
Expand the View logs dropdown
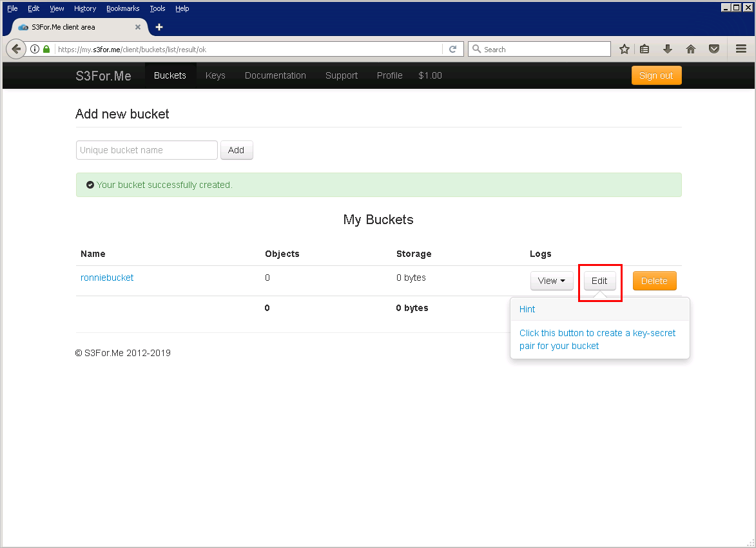[x=552, y=281]
